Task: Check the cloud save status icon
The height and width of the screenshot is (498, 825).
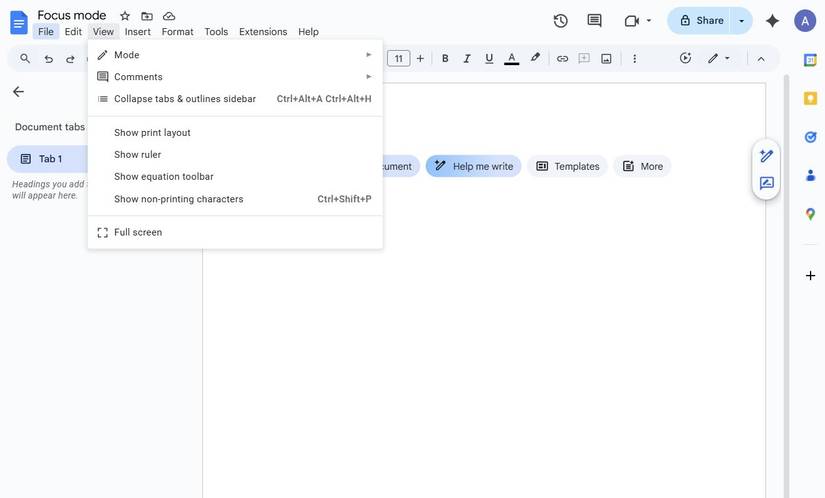Action: click(x=169, y=16)
